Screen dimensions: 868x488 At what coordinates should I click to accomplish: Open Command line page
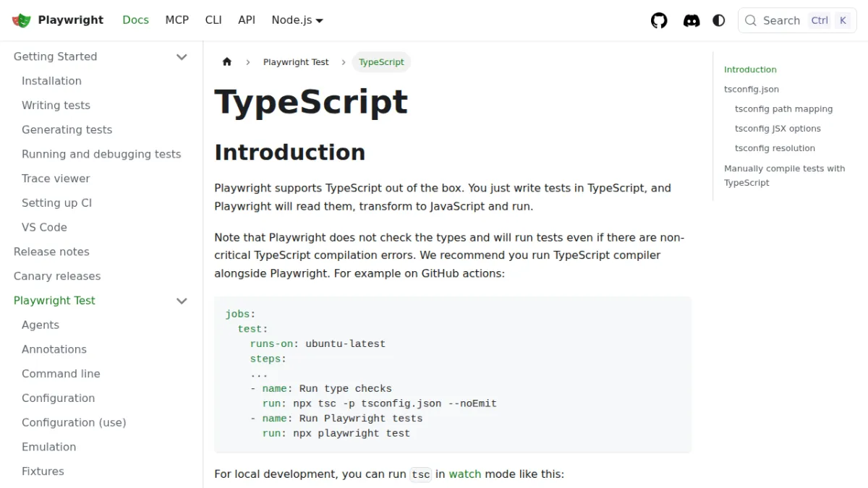click(61, 374)
